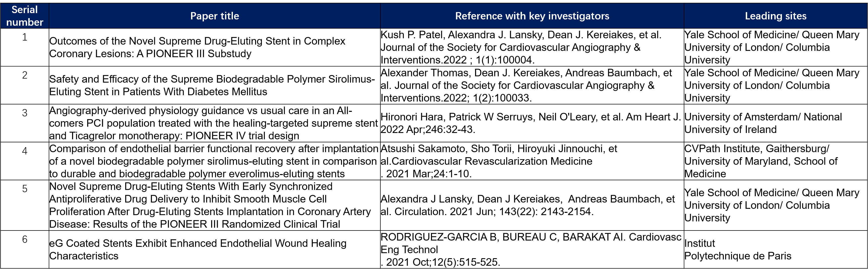Click the "Paper title" column header
The image size is (868, 269).
pos(214,16)
